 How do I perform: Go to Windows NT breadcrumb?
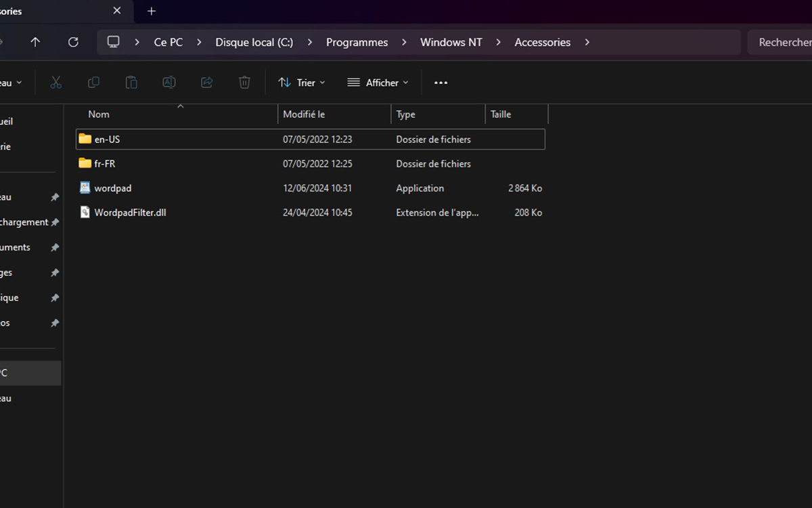451,42
